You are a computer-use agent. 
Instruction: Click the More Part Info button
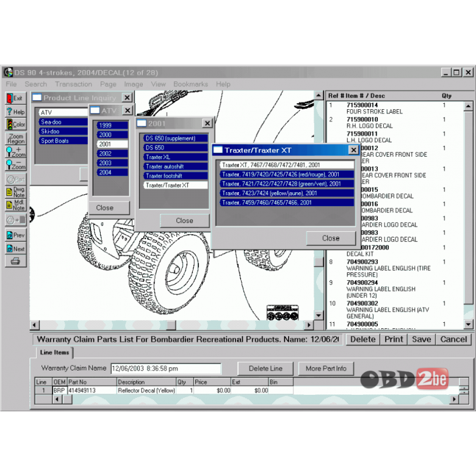[326, 369]
